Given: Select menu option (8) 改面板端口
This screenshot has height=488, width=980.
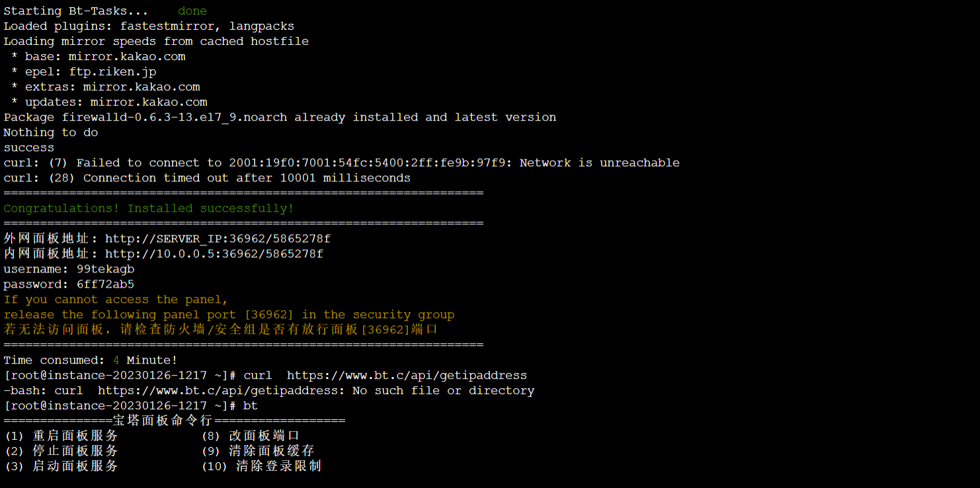Looking at the screenshot, I should point(251,436).
